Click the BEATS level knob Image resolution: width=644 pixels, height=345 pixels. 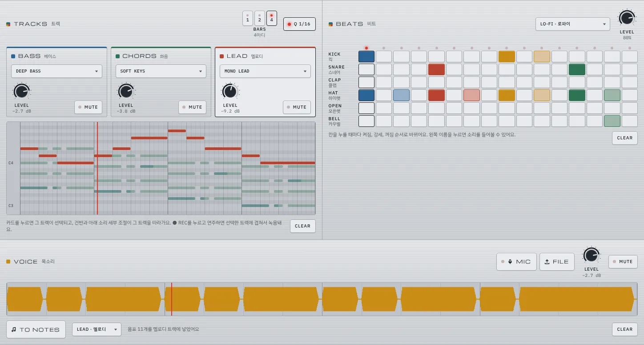pos(627,18)
